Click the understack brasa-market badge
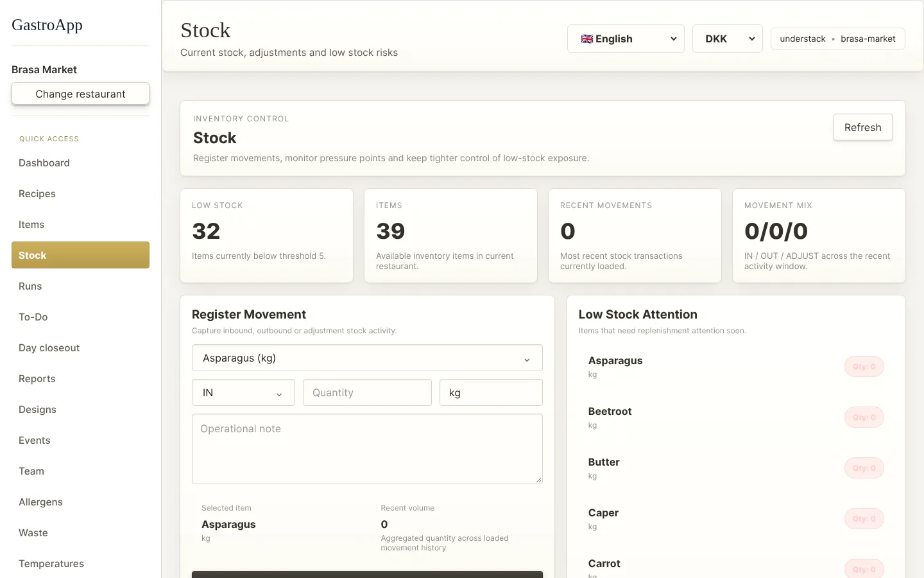924x578 pixels. (x=837, y=39)
